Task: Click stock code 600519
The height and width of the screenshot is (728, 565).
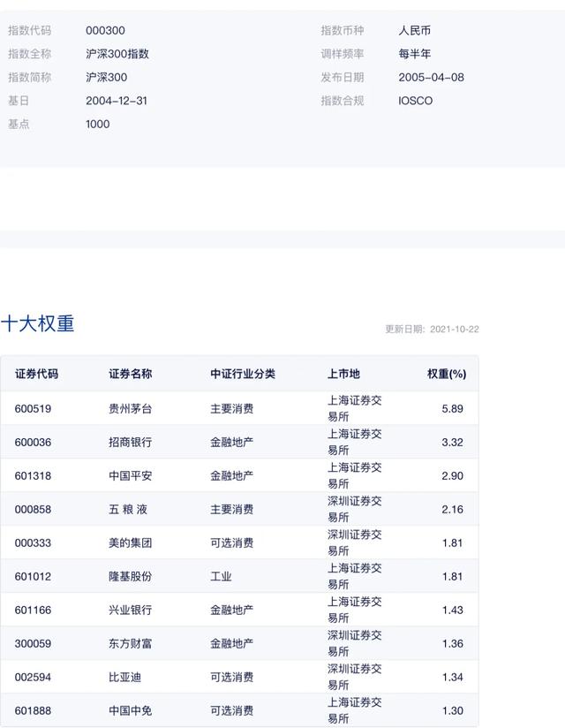Action: tap(32, 409)
